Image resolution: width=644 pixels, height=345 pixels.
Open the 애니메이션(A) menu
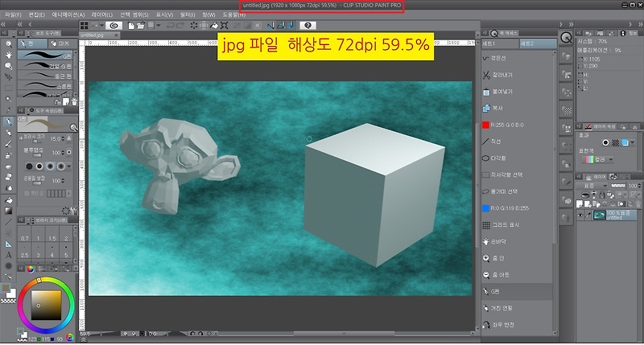[68, 14]
